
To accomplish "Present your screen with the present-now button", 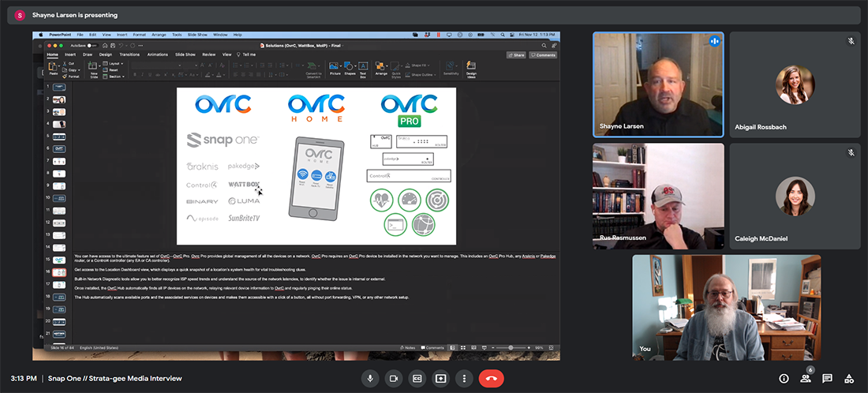I will (440, 379).
